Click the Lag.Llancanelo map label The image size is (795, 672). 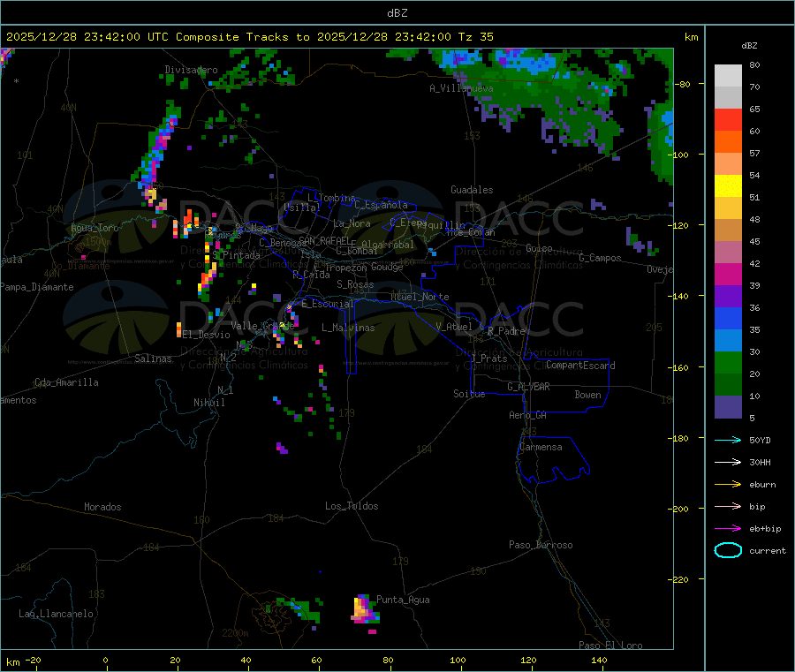[x=56, y=614]
